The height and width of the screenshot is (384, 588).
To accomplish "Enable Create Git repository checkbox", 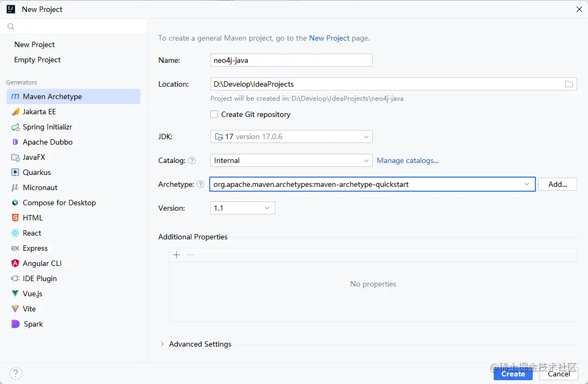I will click(x=214, y=114).
